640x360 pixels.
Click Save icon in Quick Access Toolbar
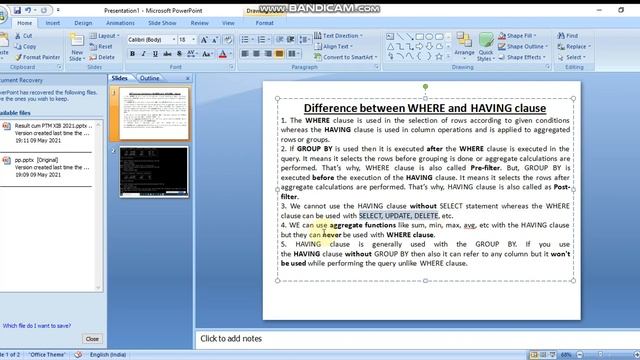[x=17, y=10]
